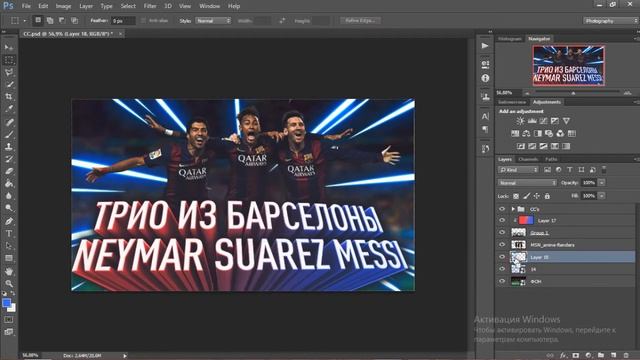
Task: Click Subtract from selection mode button
Action: pos(62,20)
